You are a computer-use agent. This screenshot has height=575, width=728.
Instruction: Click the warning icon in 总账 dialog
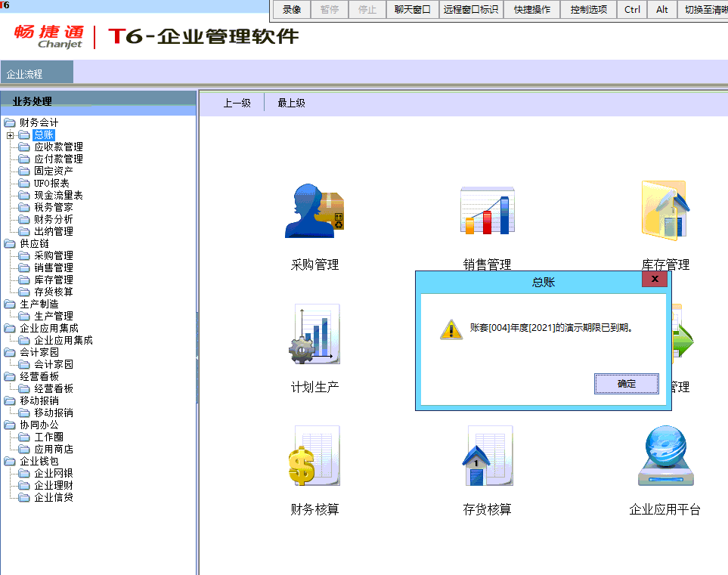pyautogui.click(x=451, y=329)
